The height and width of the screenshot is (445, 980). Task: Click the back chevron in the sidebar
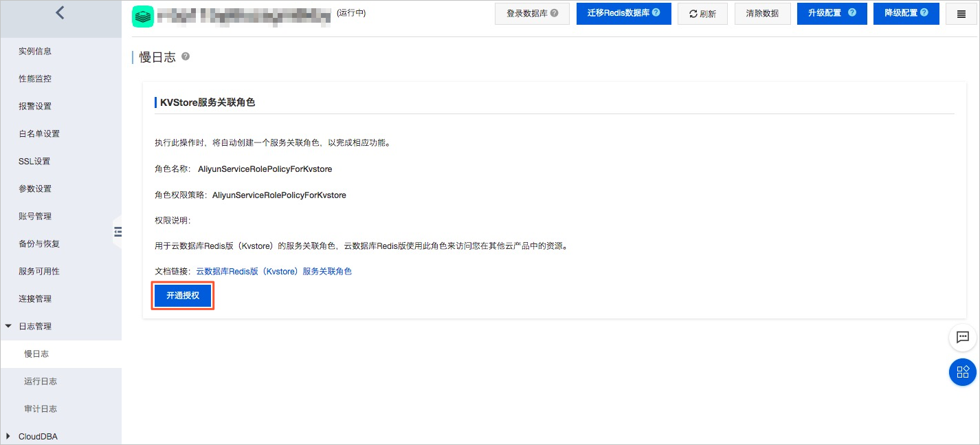60,12
